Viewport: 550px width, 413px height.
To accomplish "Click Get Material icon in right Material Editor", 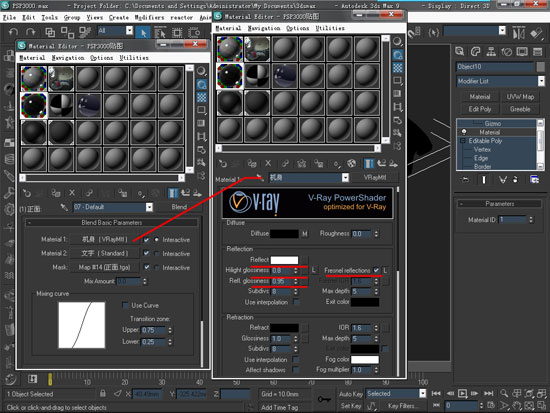I will 223,163.
